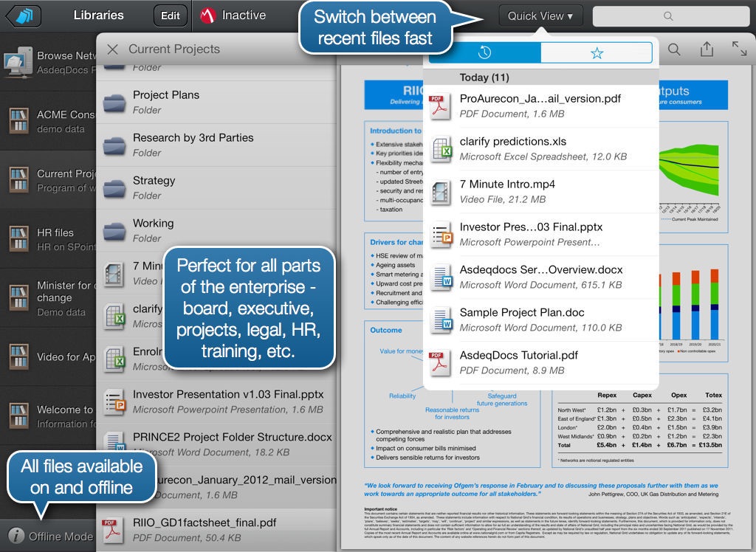Select Browse Network library
756x552 pixels.
pyautogui.click(x=48, y=62)
